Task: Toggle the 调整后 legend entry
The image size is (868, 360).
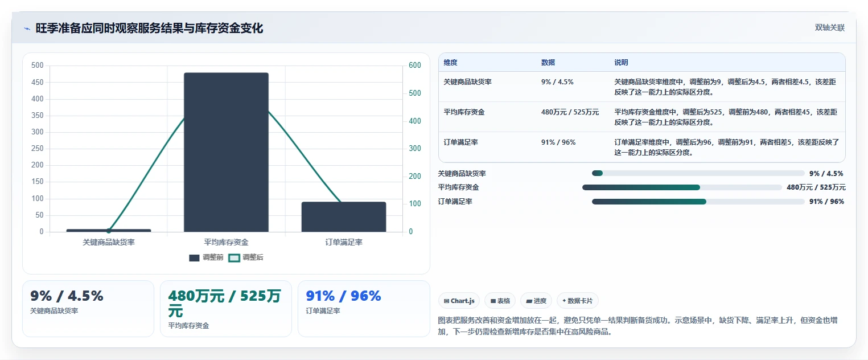Action: coord(246,257)
